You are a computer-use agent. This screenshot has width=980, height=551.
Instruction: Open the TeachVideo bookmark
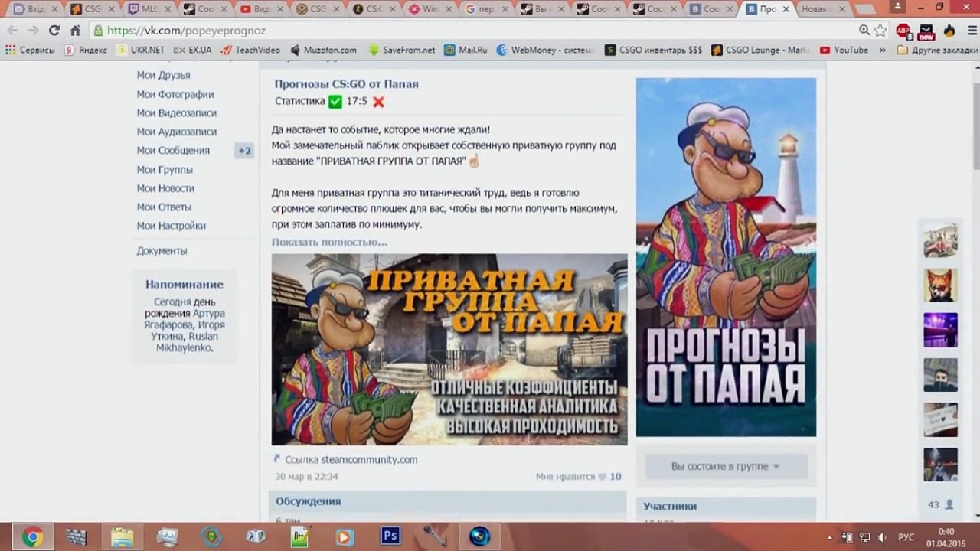(x=250, y=50)
